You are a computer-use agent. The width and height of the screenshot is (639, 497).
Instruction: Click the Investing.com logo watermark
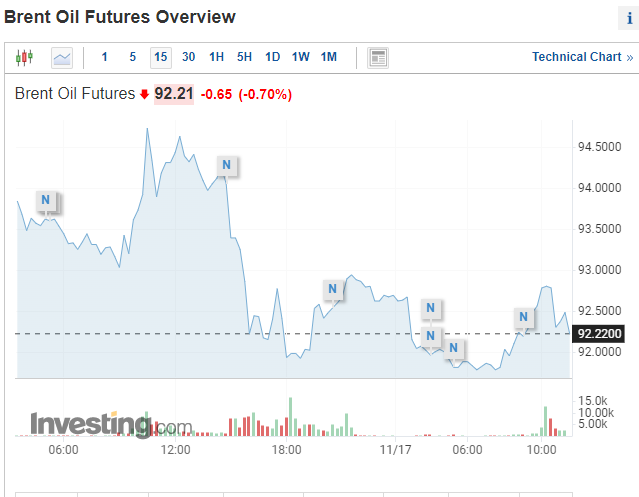click(110, 425)
